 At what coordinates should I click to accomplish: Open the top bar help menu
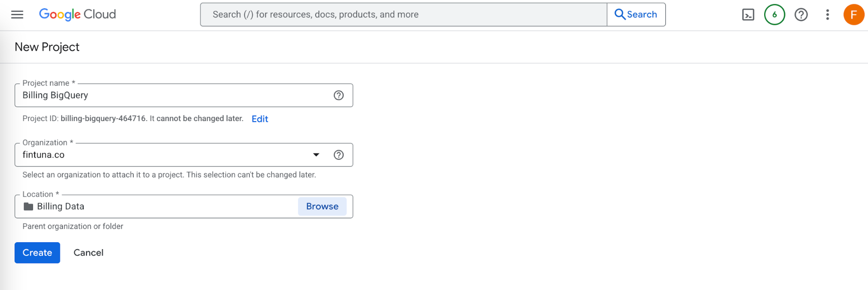pyautogui.click(x=801, y=15)
